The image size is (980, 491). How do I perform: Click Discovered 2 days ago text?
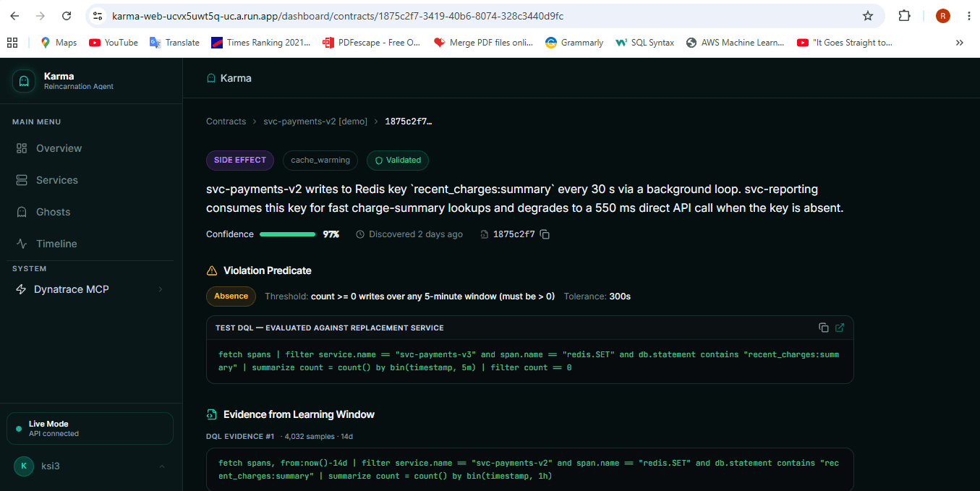click(x=416, y=234)
